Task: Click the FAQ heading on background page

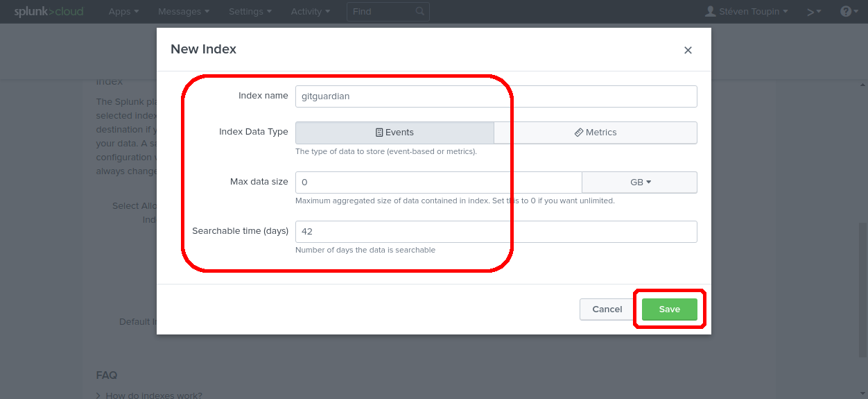Action: pyautogui.click(x=107, y=375)
